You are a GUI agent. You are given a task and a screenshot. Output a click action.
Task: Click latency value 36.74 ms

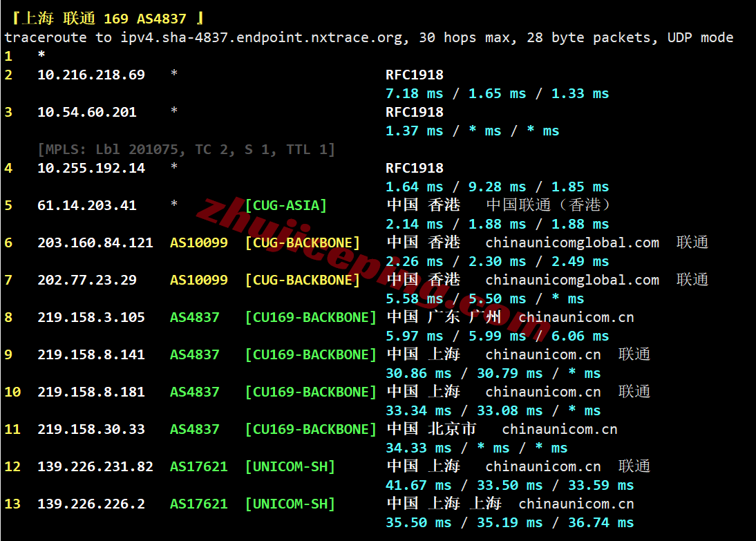(x=601, y=522)
